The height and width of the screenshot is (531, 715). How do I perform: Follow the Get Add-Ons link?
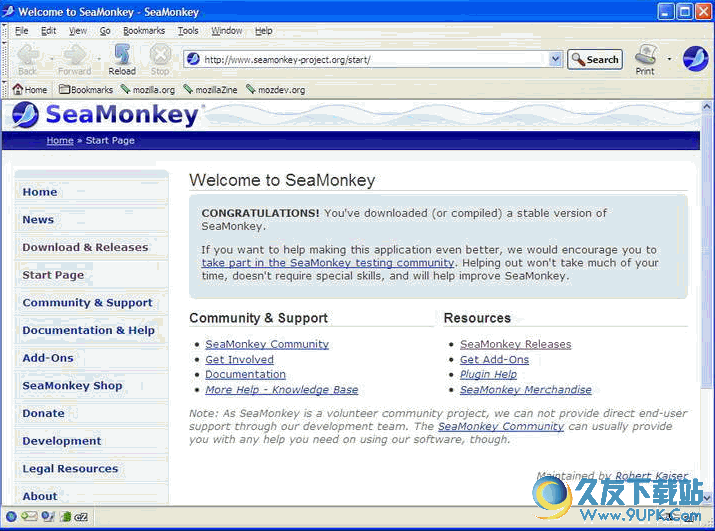pos(494,359)
